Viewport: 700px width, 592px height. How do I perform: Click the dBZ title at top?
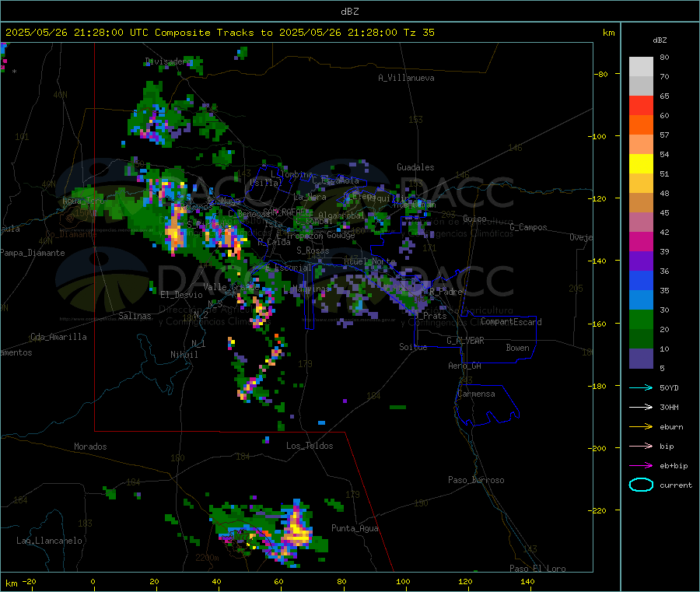(x=349, y=12)
